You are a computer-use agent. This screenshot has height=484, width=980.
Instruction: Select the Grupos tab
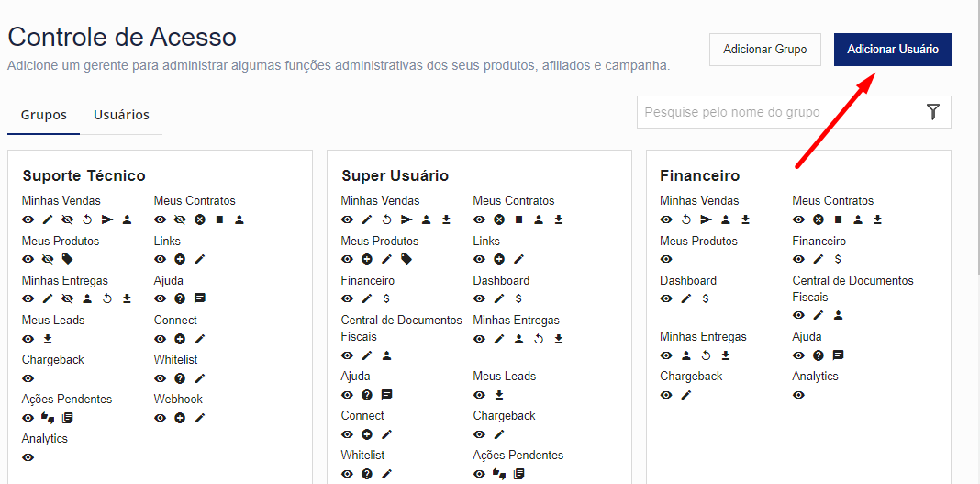44,115
